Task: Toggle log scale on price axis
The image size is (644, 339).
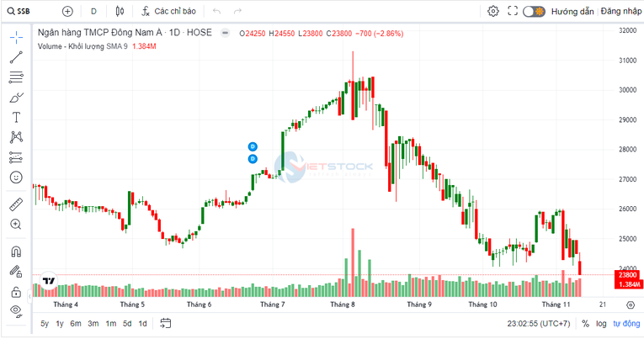Action: [x=601, y=324]
